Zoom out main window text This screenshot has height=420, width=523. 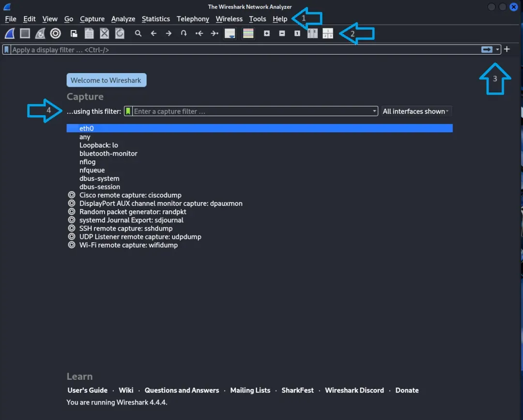282,33
